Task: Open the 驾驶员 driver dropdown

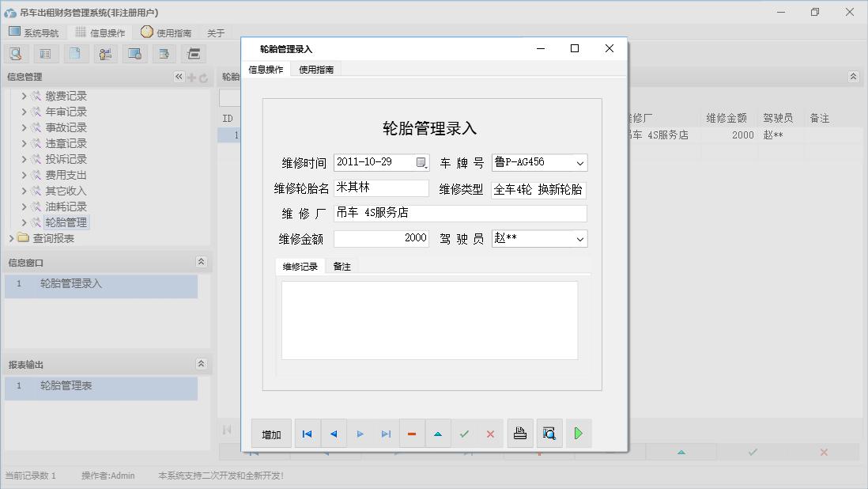Action: click(x=581, y=238)
